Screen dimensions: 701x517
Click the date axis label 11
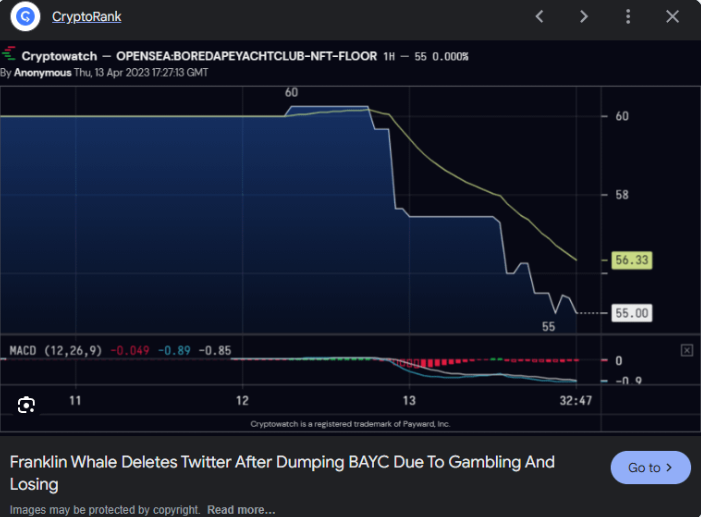pos(75,400)
